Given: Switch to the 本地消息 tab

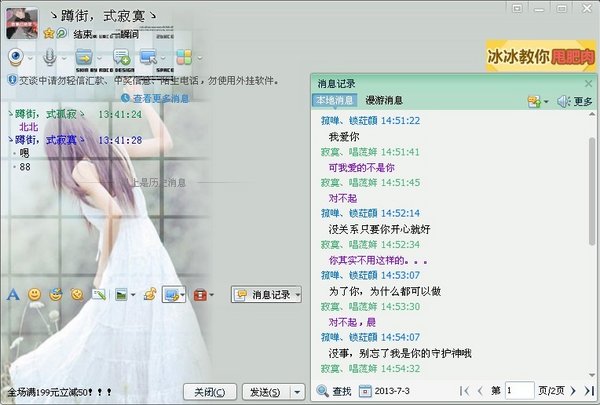Looking at the screenshot, I should 334,100.
